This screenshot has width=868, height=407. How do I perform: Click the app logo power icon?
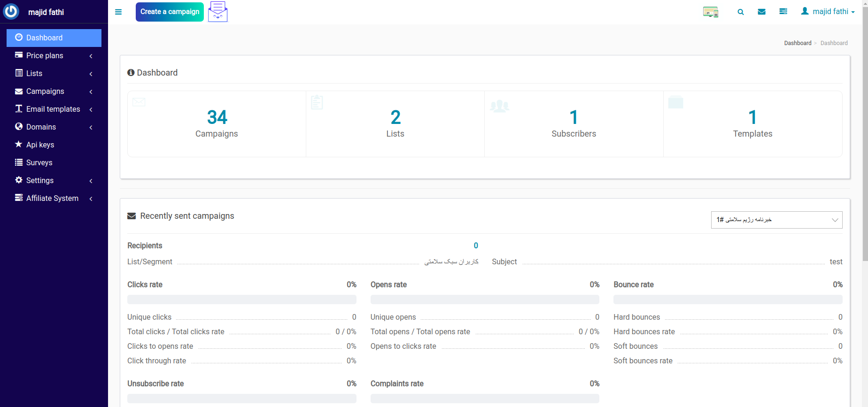pos(11,11)
